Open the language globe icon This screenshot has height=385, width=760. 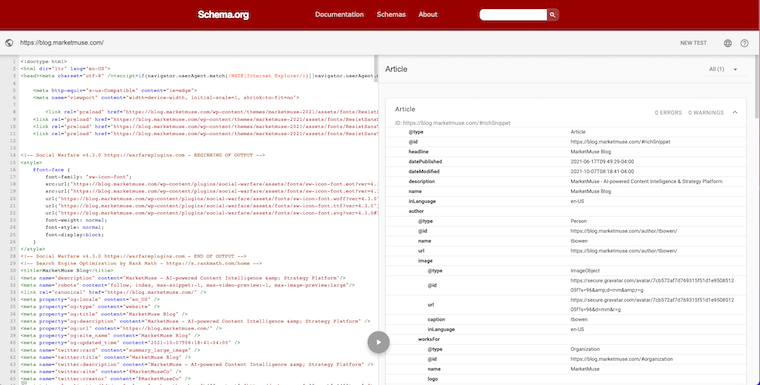pos(728,43)
